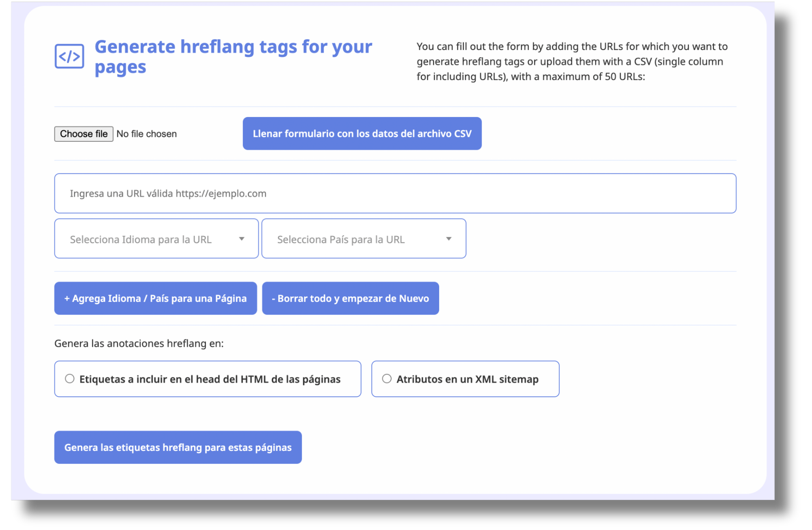Click the instruction paragraph about uploading a CSV
This screenshot has height=530, width=812.
(572, 61)
